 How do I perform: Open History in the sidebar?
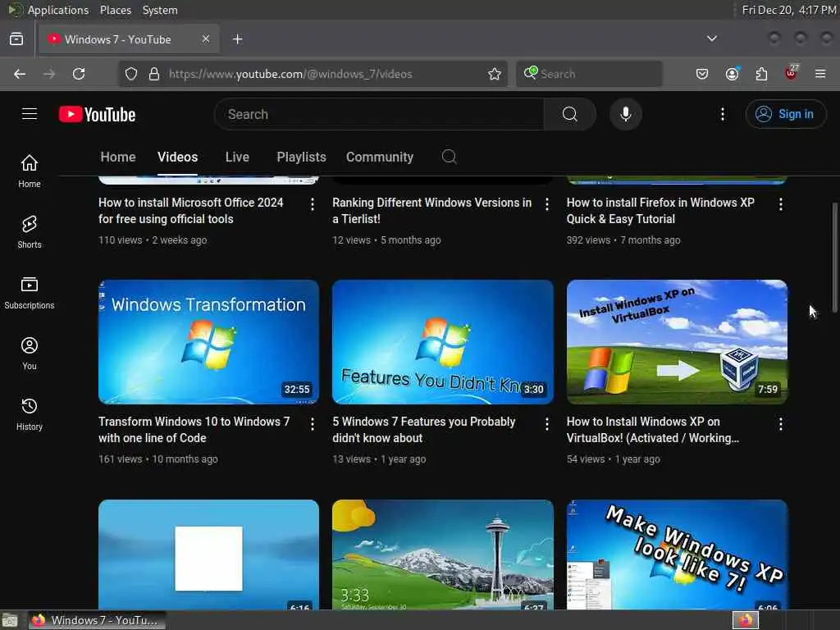click(x=30, y=414)
